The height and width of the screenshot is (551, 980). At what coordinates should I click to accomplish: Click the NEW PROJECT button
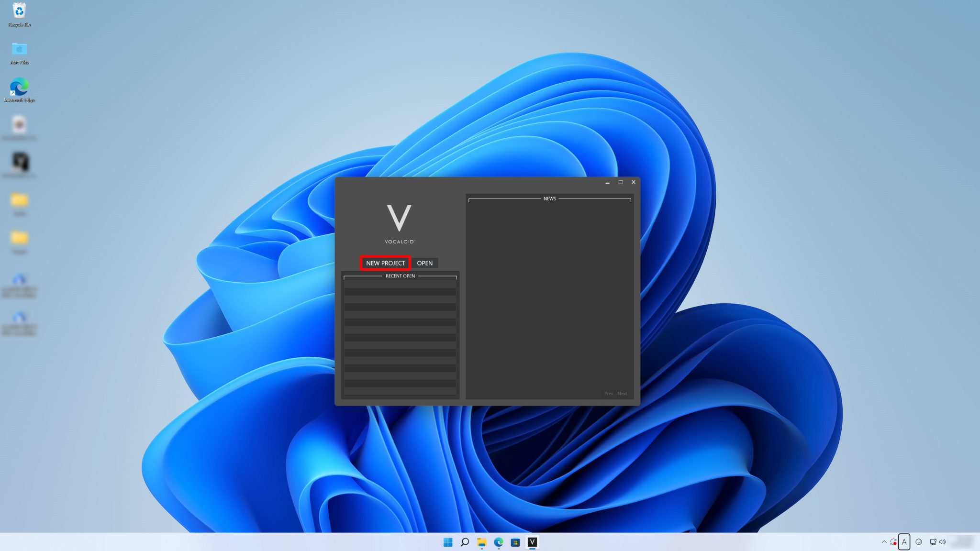[385, 263]
